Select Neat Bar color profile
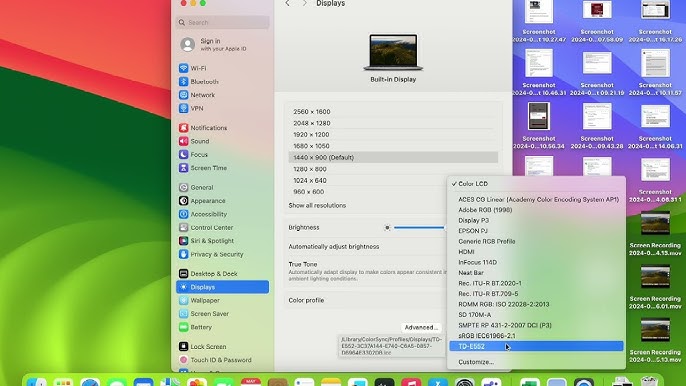Screen dimensions: 686x386 click(536, 273)
